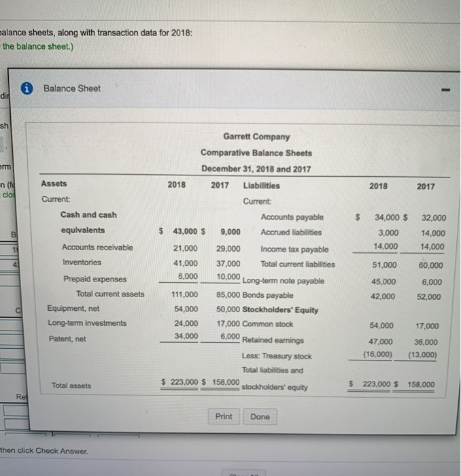The height and width of the screenshot is (476, 461).
Task: Click the December 31, 2018 and 2017 line
Action: (256, 169)
